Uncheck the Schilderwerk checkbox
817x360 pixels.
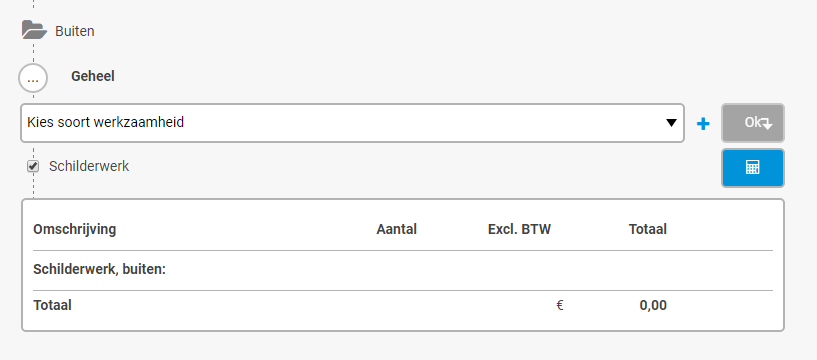(33, 167)
